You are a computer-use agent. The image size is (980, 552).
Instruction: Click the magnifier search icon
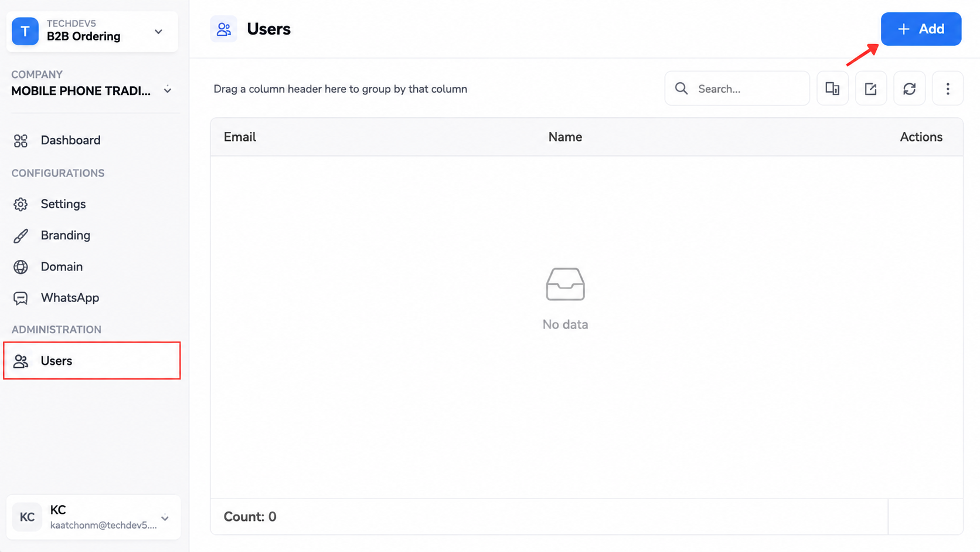point(681,89)
